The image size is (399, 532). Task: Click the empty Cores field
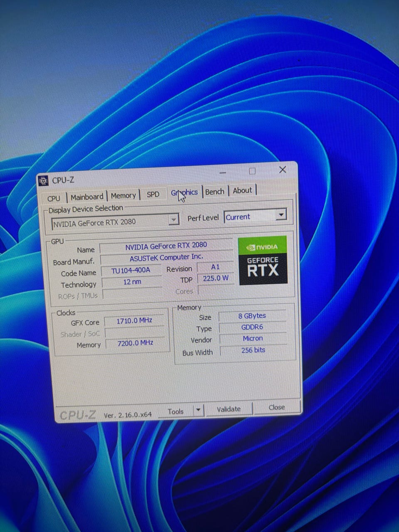pos(216,290)
